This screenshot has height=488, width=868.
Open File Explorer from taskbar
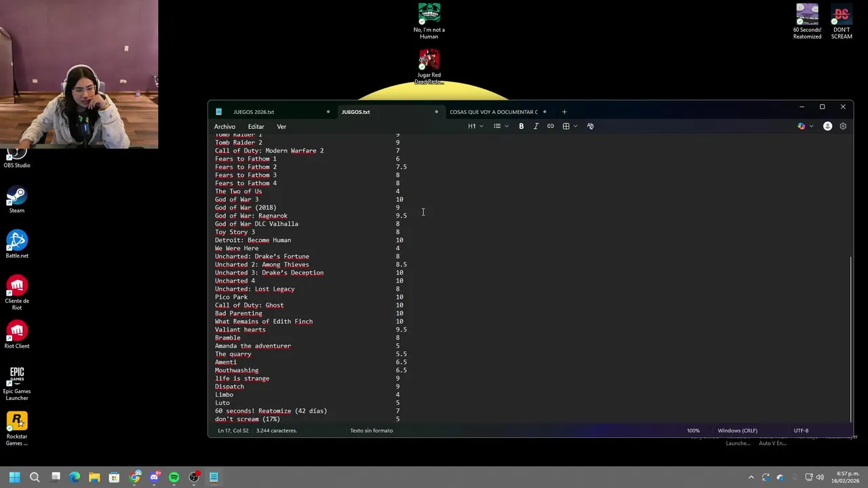(x=94, y=477)
